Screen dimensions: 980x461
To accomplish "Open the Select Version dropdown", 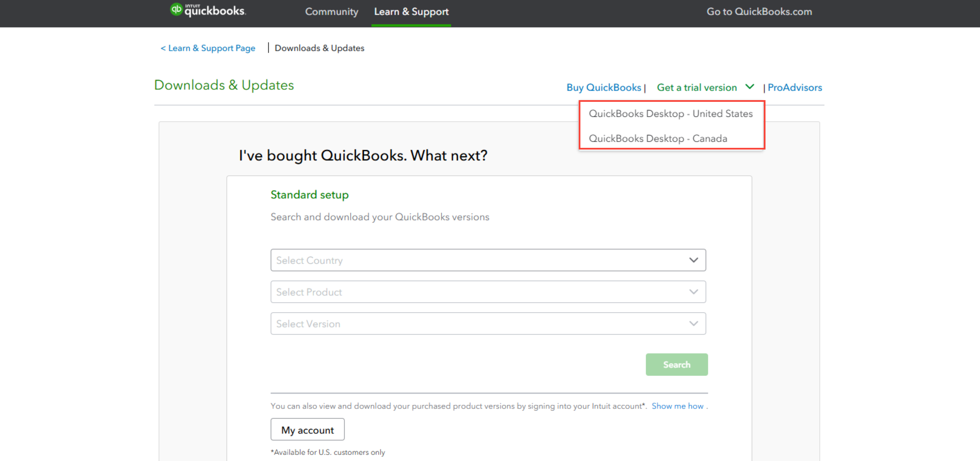I will [x=488, y=323].
